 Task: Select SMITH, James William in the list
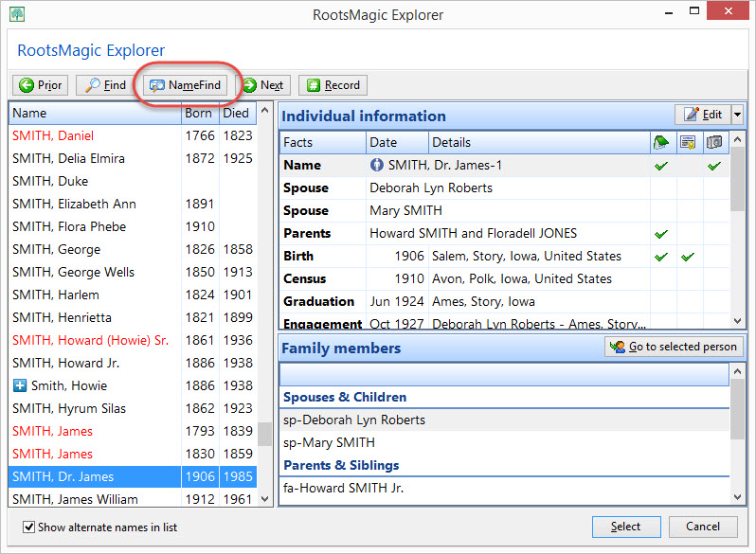[x=133, y=498]
